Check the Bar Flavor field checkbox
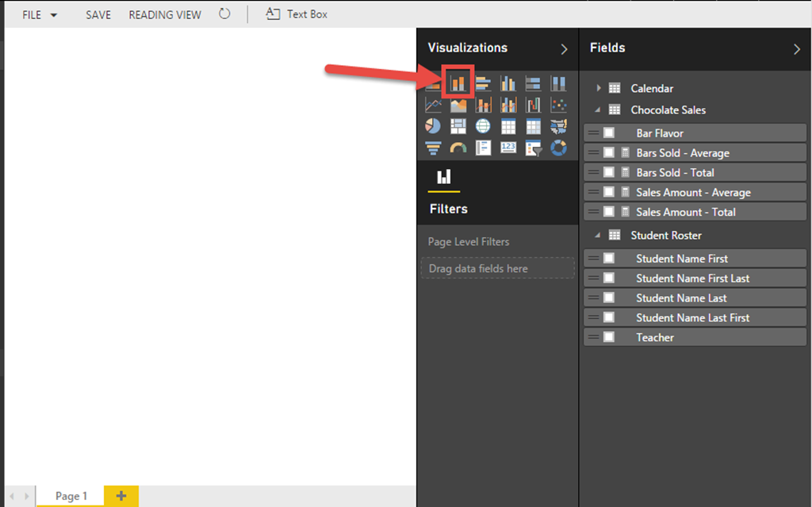 tap(609, 133)
